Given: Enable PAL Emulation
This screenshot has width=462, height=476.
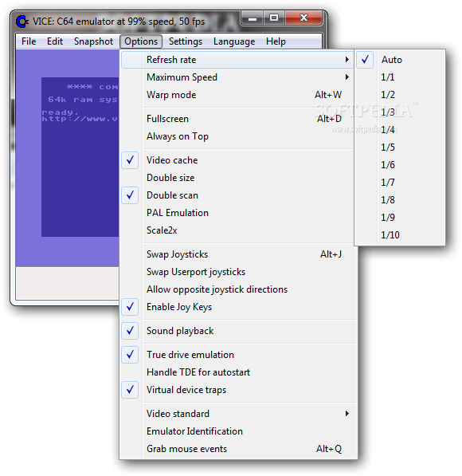Looking at the screenshot, I should (x=237, y=213).
